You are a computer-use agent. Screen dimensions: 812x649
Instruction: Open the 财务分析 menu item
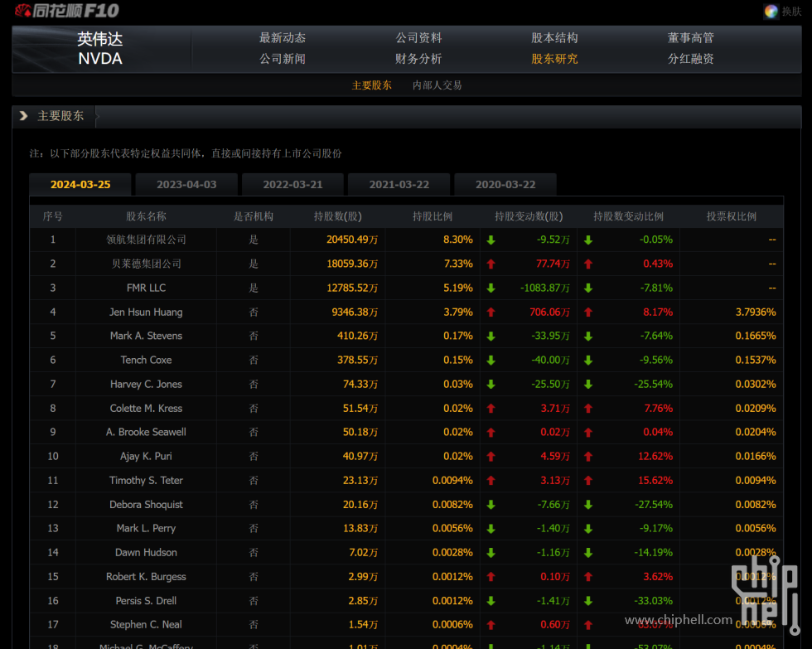click(x=418, y=59)
